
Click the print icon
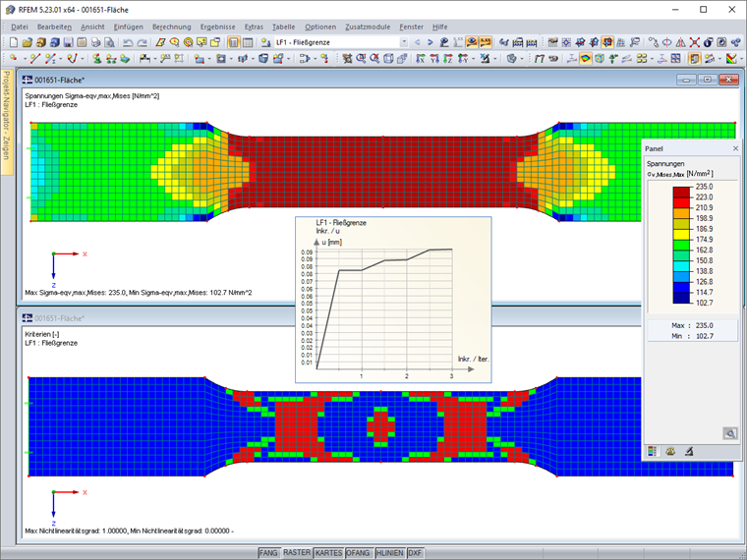pos(95,42)
